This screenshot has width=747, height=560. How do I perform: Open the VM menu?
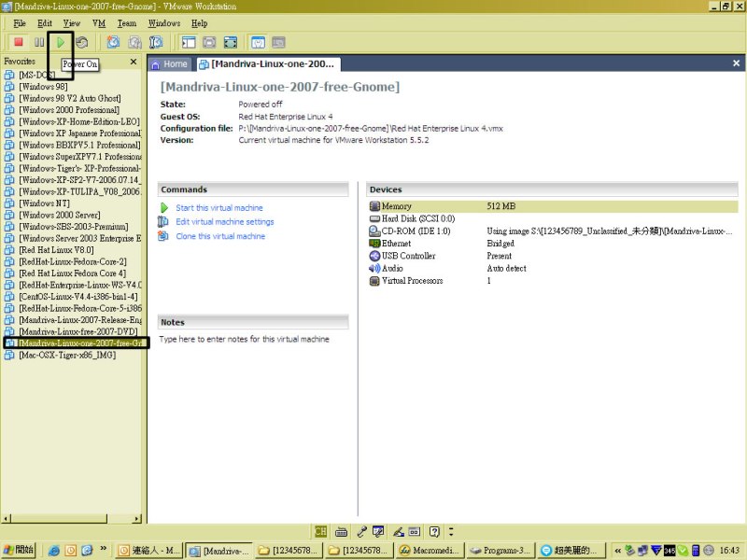[x=99, y=22]
